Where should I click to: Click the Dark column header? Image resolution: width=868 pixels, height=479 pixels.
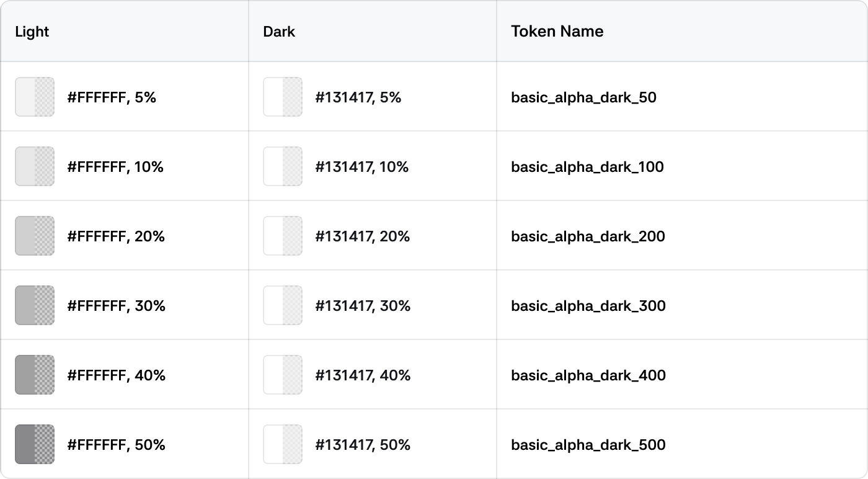[279, 32]
